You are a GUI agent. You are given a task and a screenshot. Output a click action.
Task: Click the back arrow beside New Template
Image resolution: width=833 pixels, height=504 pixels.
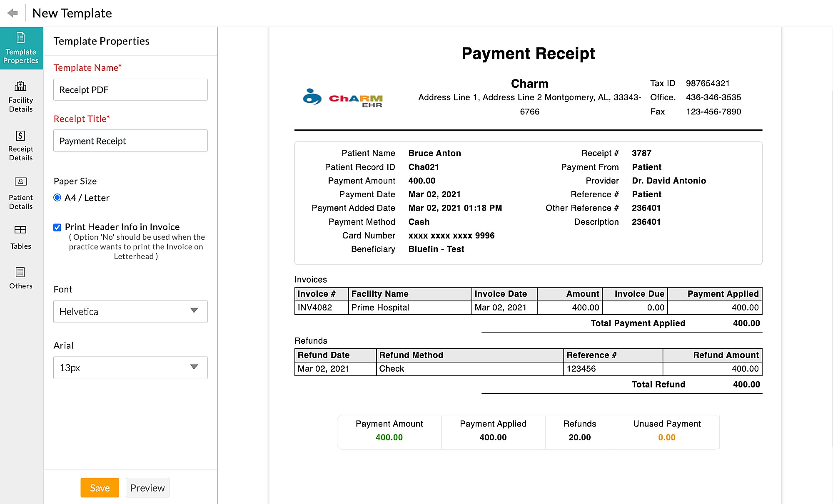click(13, 12)
